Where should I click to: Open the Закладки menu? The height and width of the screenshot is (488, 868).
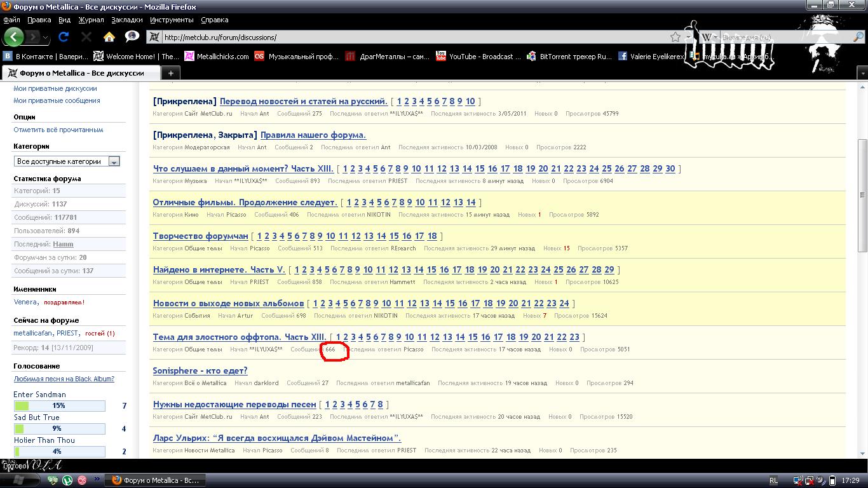[126, 20]
